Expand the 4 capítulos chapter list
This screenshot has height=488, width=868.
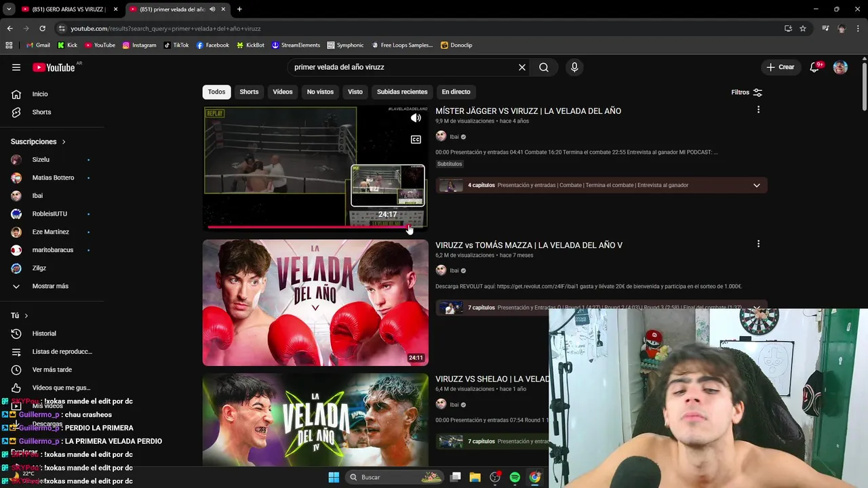[x=757, y=185]
